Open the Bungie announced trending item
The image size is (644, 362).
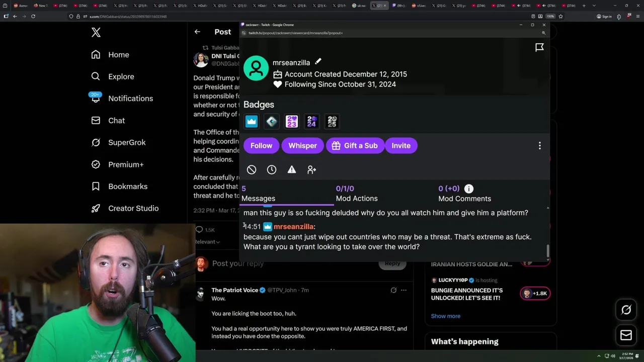click(x=467, y=294)
